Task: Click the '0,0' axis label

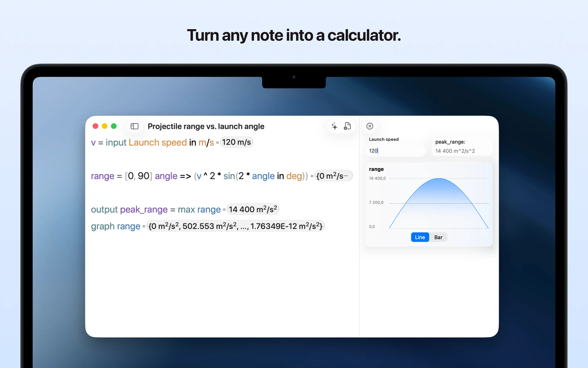Action: pos(372,227)
